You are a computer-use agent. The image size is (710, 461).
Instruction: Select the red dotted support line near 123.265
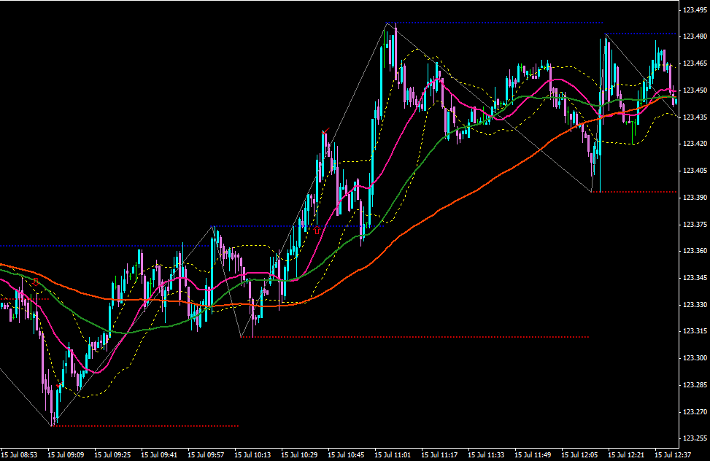point(145,426)
